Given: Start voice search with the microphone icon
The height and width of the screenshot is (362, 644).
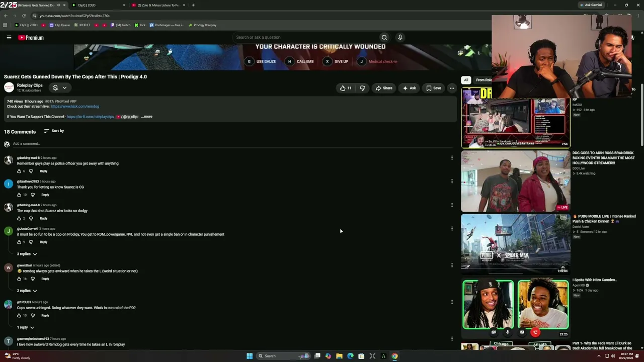Looking at the screenshot, I should click(400, 37).
